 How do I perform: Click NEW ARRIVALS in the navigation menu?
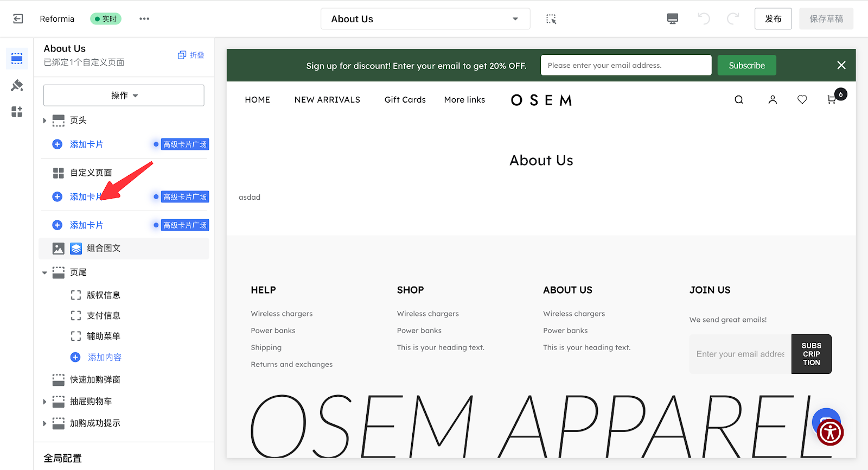(x=327, y=100)
